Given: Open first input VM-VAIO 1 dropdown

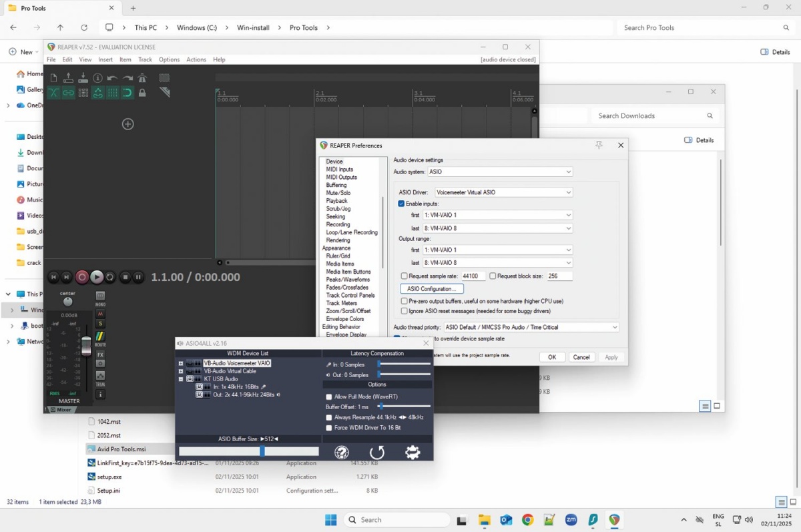Looking at the screenshot, I should [498, 215].
